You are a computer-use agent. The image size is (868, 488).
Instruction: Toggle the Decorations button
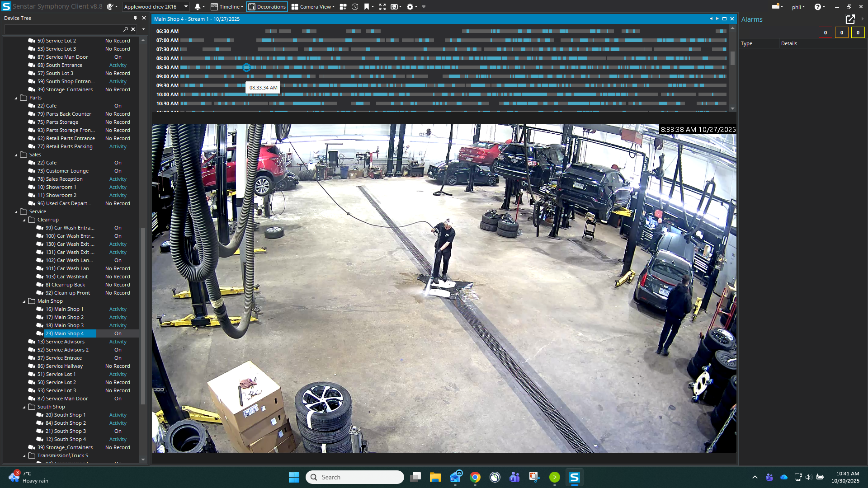coord(267,7)
